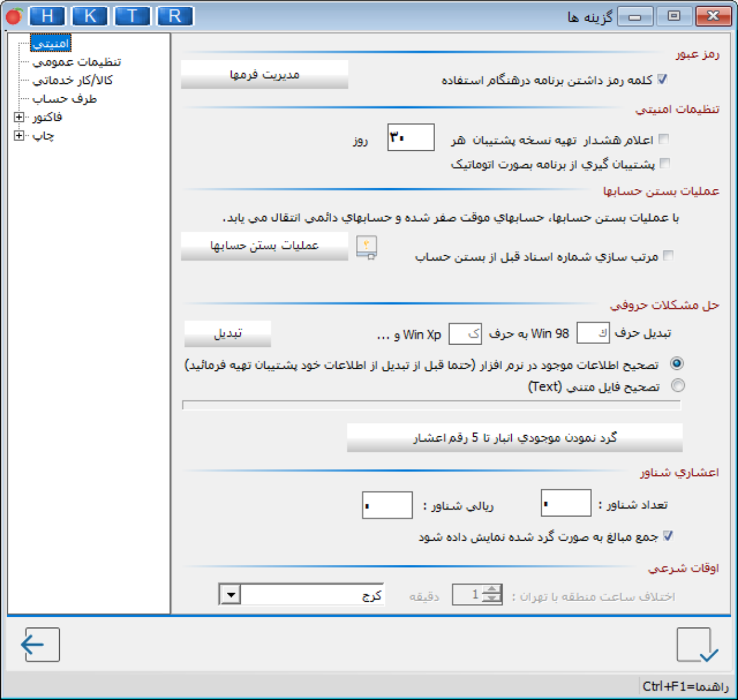The width and height of the screenshot is (738, 700).
Task: Click the دقیقه label near the stepper
Action: [x=424, y=597]
